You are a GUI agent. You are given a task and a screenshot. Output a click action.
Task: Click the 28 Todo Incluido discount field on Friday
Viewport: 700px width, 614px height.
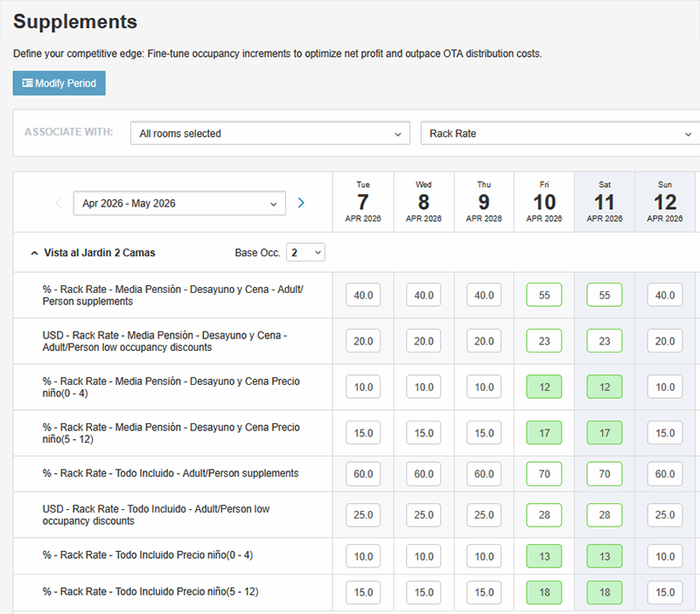[x=543, y=515]
